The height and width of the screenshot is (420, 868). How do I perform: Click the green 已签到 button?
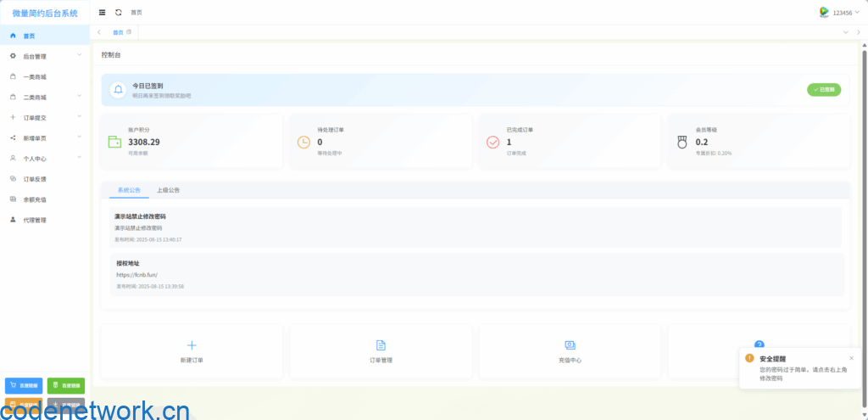tap(823, 89)
